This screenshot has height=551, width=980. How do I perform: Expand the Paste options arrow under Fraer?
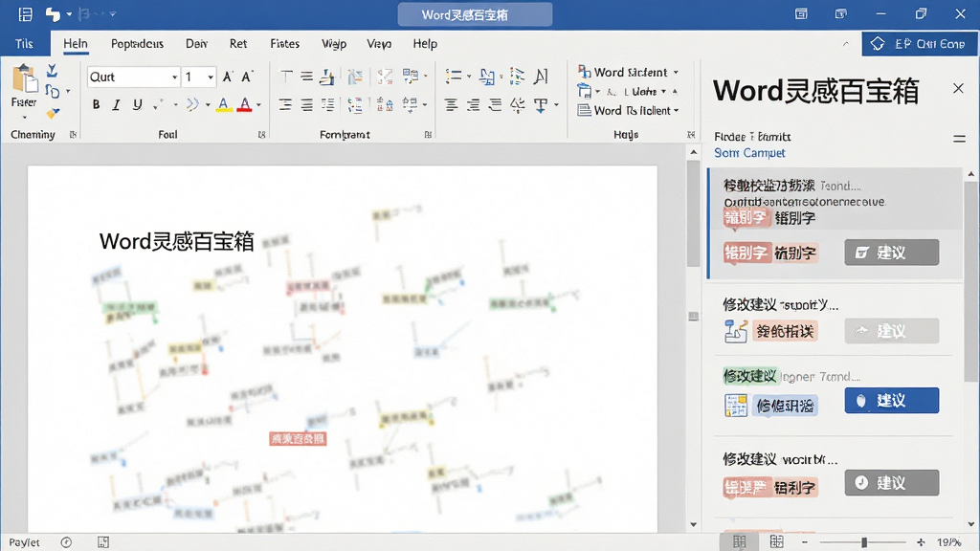click(x=24, y=118)
